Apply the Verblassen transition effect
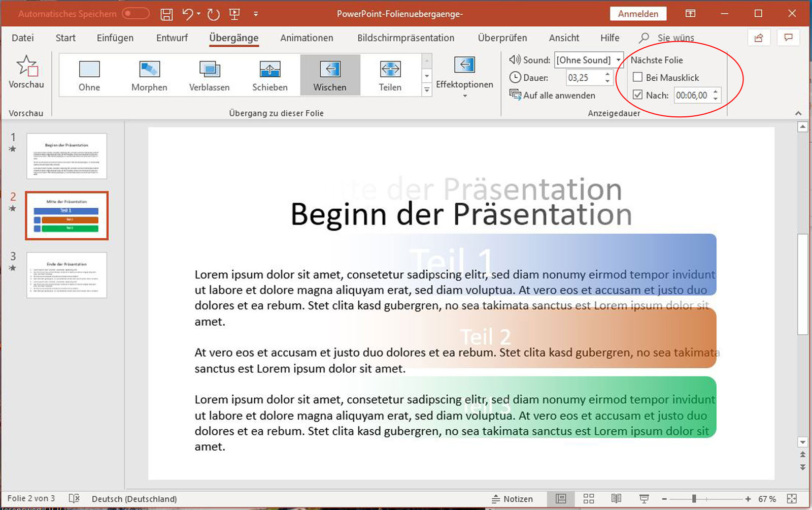The width and height of the screenshot is (812, 510). tap(209, 75)
